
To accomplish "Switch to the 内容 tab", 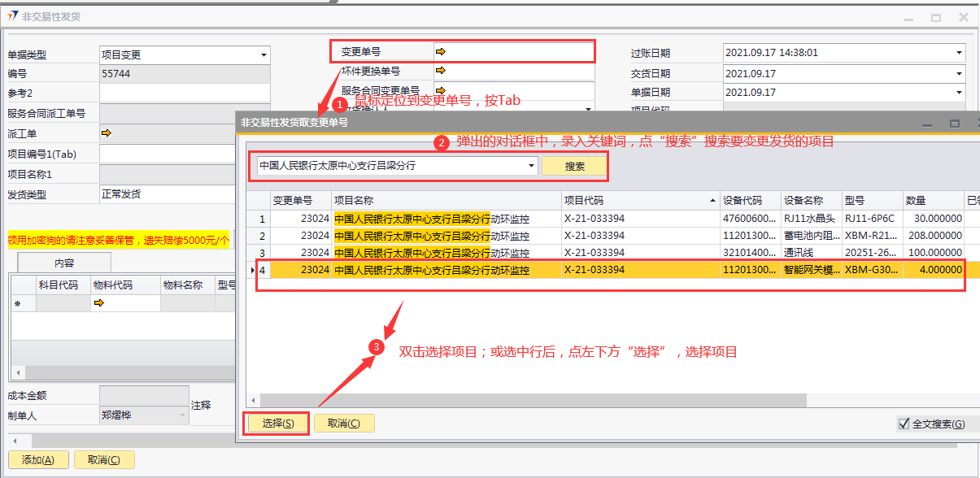I will [64, 263].
